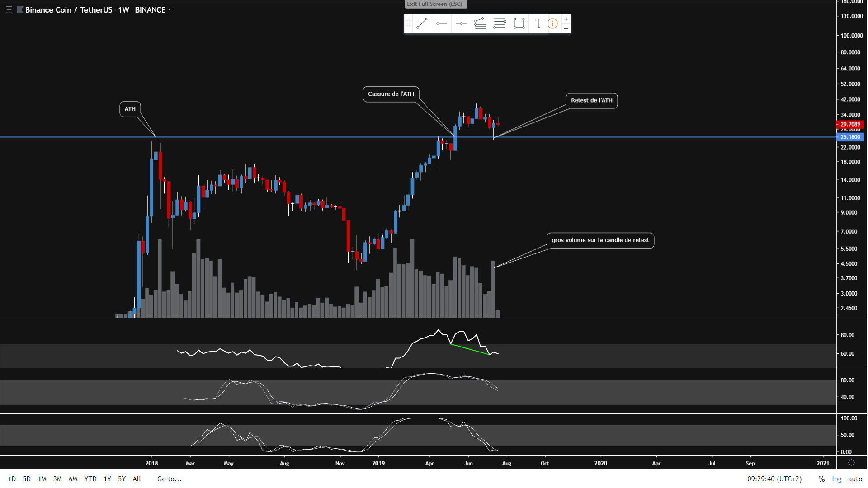Toggle log scale mode
868x488 pixels.
pos(837,479)
